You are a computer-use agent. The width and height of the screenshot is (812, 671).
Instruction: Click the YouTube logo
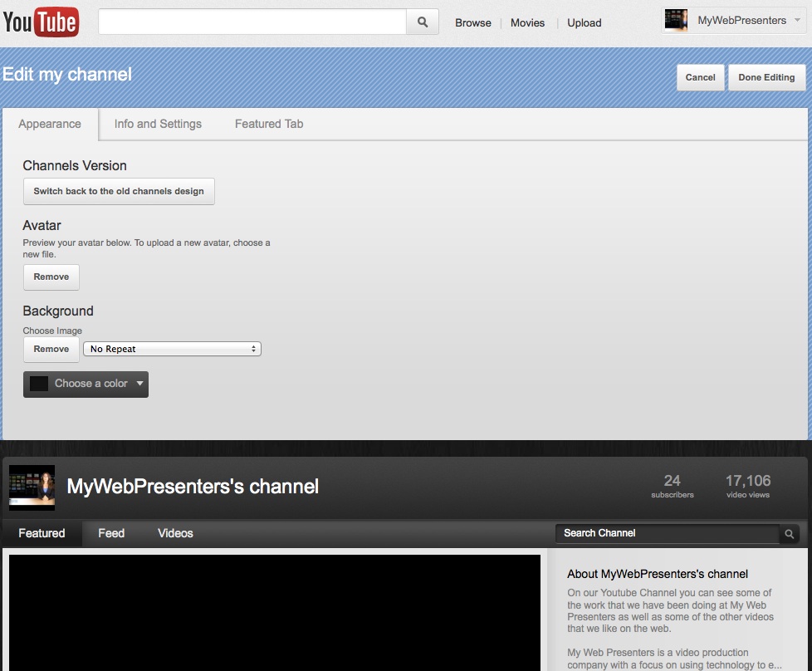click(x=41, y=22)
